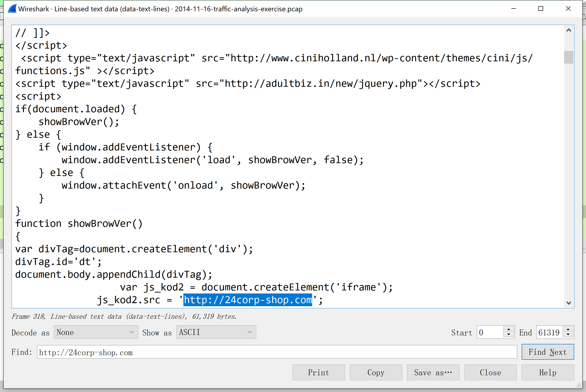Increase the End value with up arrow
586x392 pixels.
pos(568,330)
